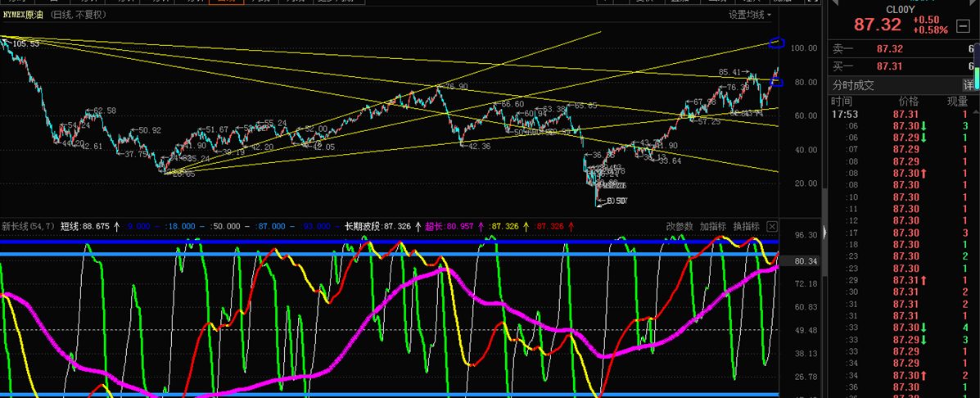
Task: Select the :10 tick row
Action: point(902,197)
